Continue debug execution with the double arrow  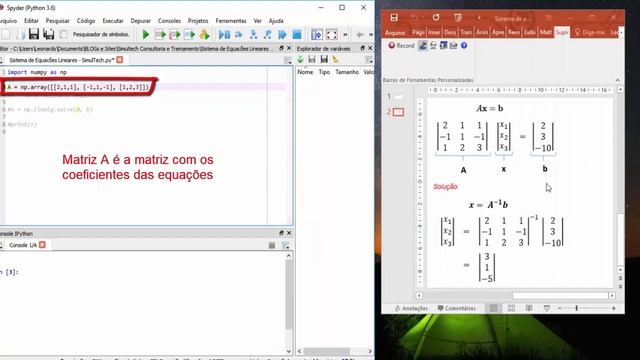tap(282, 35)
